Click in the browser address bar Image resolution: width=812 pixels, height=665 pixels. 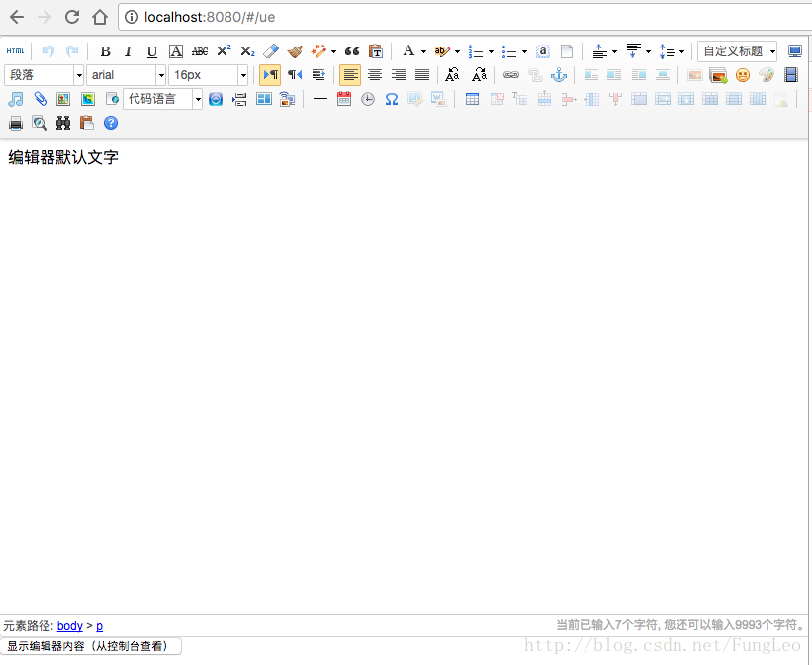click(466, 17)
